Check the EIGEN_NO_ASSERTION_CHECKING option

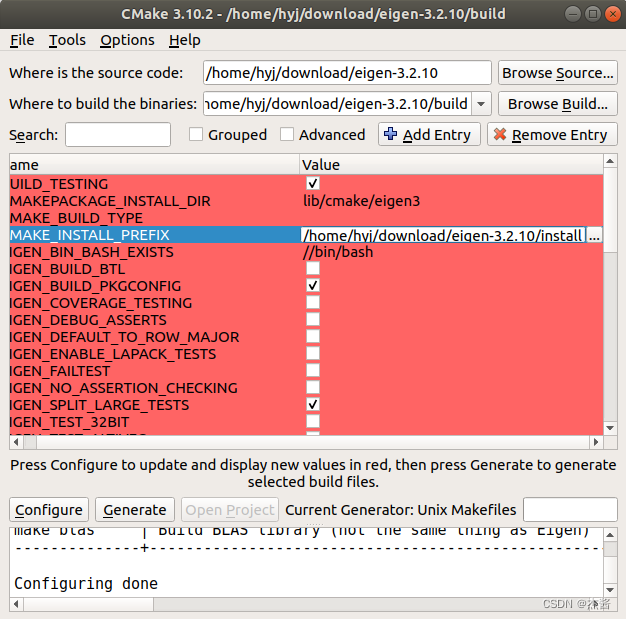tap(313, 387)
